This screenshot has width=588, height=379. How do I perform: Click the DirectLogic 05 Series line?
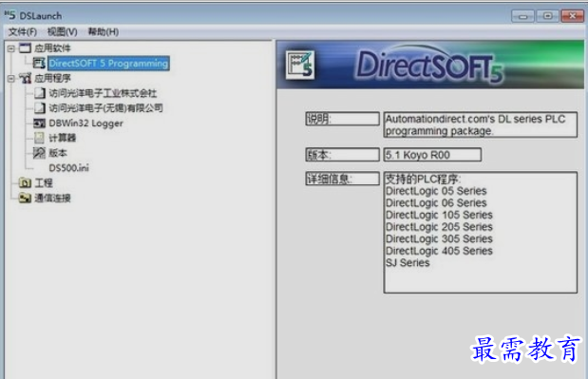click(436, 191)
